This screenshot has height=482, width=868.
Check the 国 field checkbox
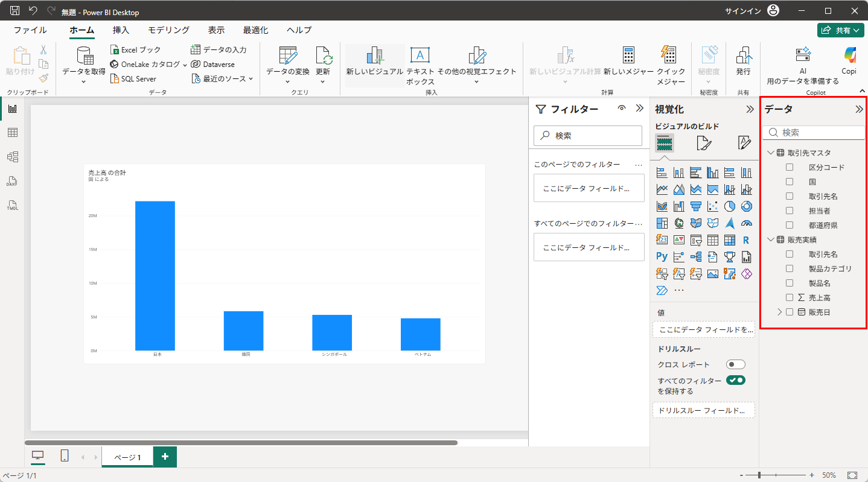point(790,182)
